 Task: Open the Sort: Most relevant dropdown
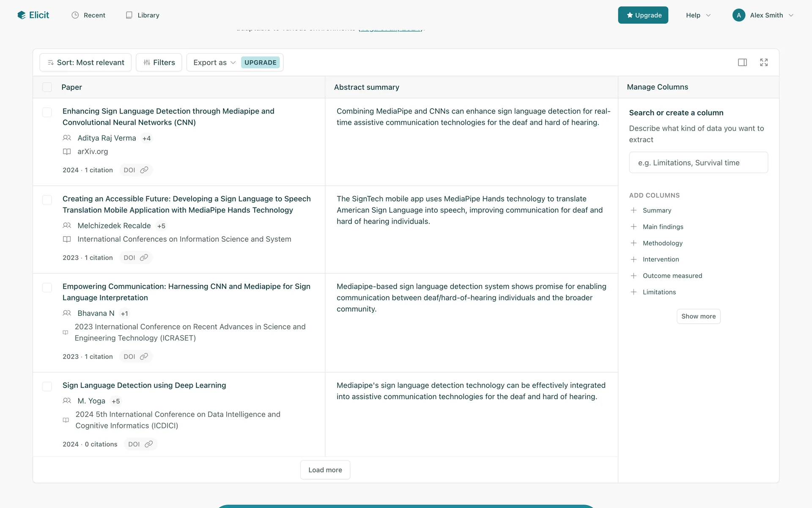85,62
